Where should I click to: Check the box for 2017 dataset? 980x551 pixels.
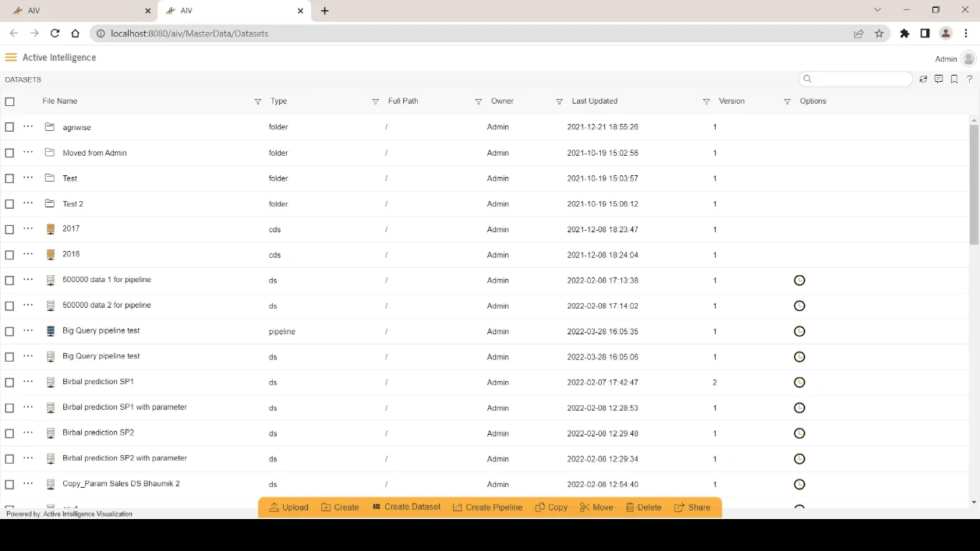click(9, 230)
